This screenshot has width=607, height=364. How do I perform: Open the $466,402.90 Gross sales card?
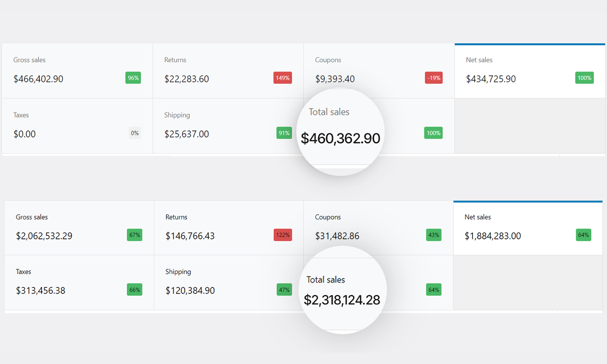[x=77, y=71]
